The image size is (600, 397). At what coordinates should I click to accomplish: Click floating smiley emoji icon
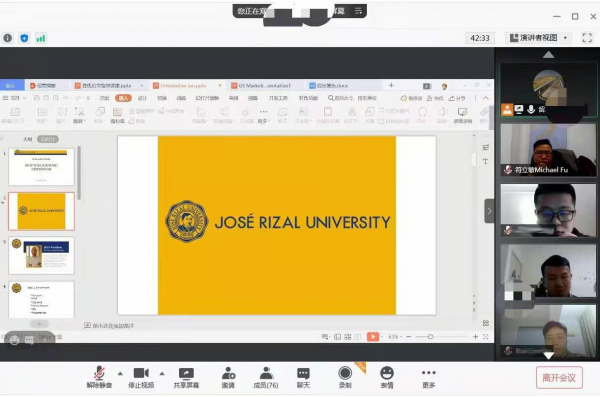pos(15,340)
